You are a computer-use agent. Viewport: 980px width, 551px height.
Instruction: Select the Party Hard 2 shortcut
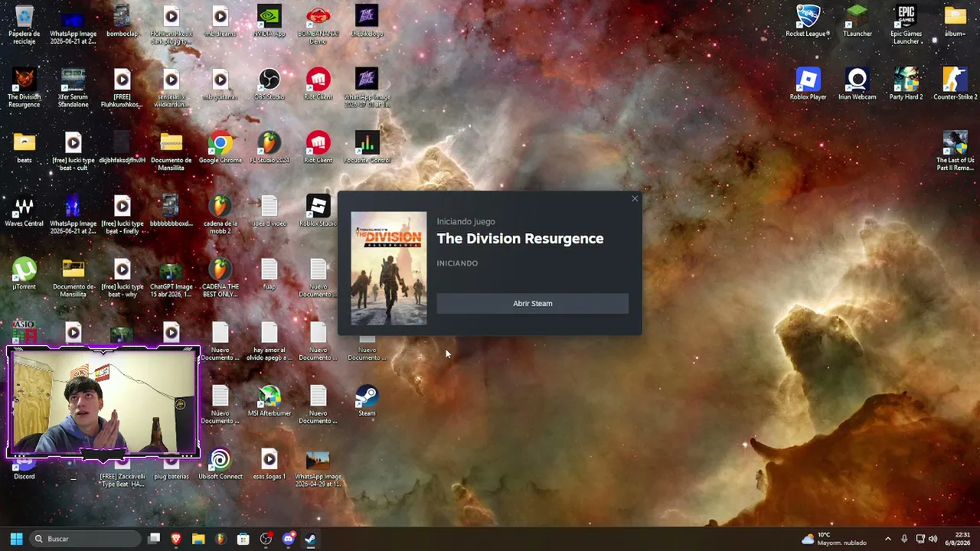906,84
